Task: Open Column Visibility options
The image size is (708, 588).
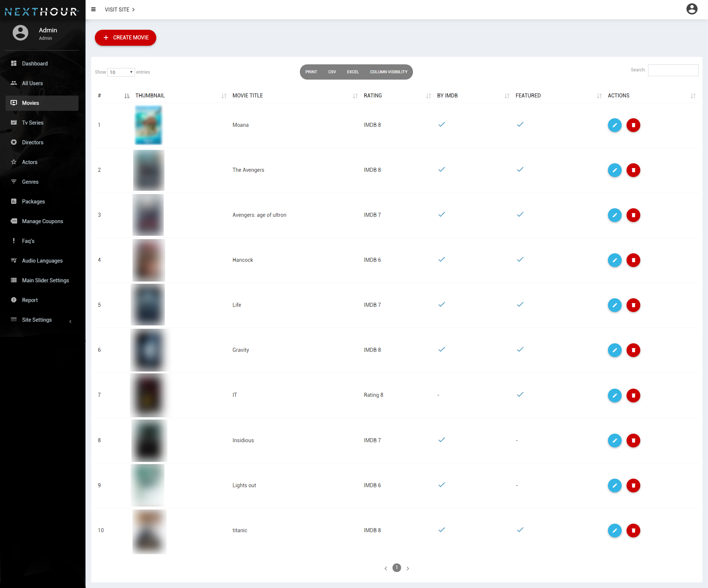Action: (x=388, y=72)
